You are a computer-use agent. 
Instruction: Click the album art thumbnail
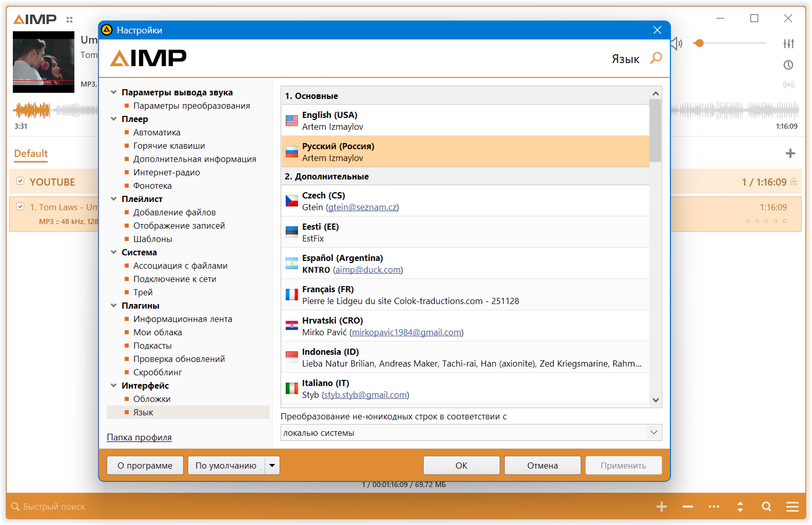click(x=44, y=62)
